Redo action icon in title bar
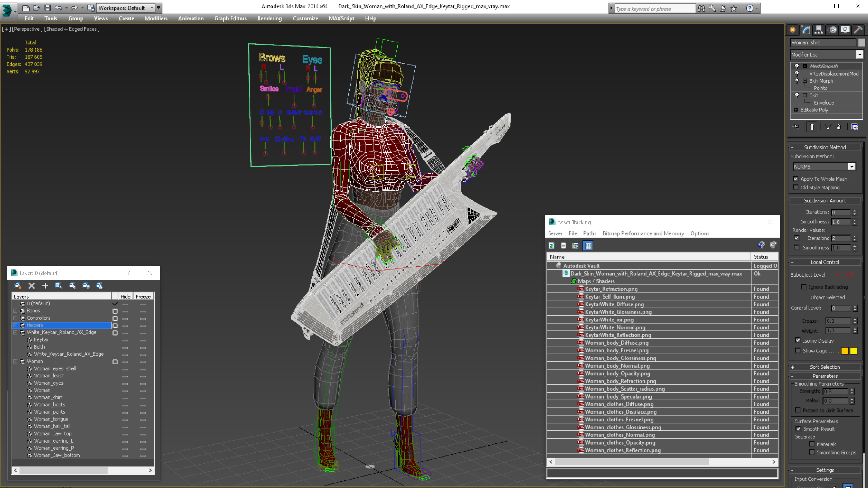The height and width of the screenshot is (488, 868). (x=74, y=8)
